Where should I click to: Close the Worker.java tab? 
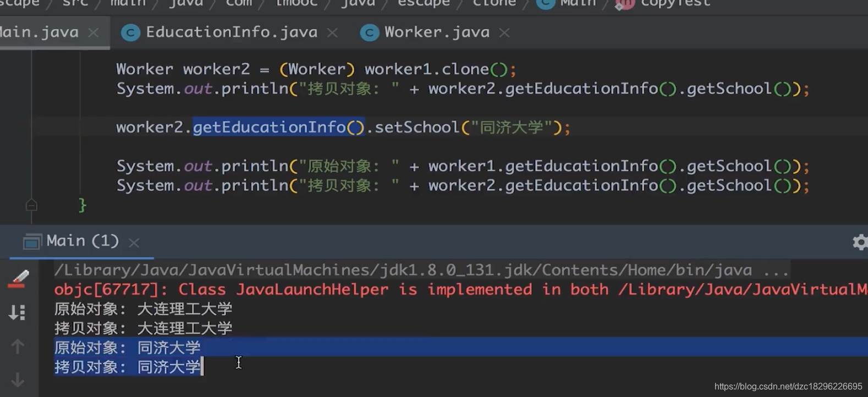[504, 33]
